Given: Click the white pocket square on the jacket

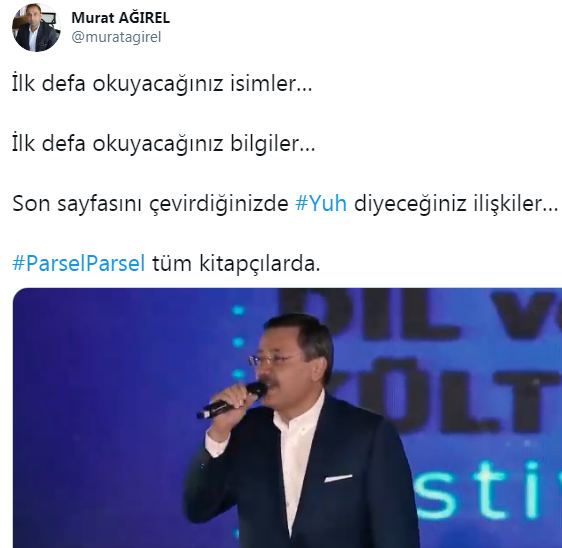Looking at the screenshot, I should pyautogui.click(x=338, y=478).
